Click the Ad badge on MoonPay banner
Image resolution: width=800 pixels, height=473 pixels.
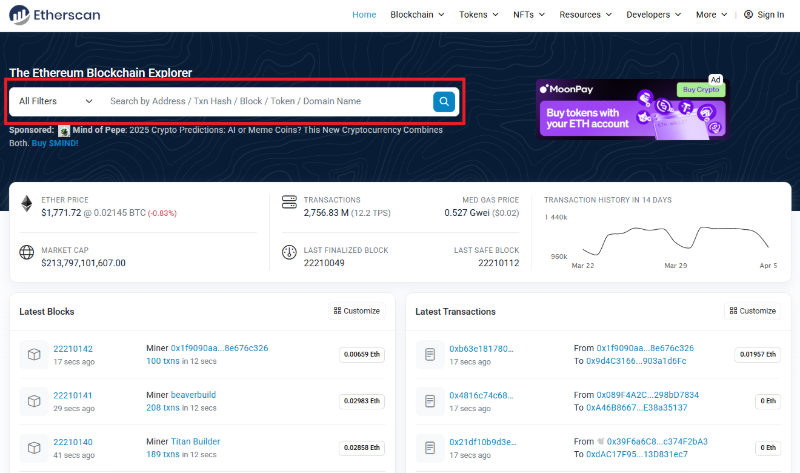[716, 80]
